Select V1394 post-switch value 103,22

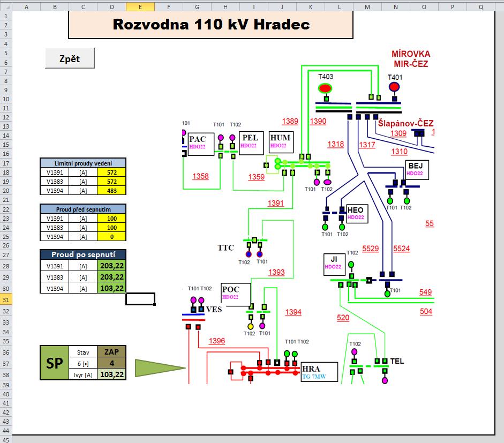pos(111,288)
